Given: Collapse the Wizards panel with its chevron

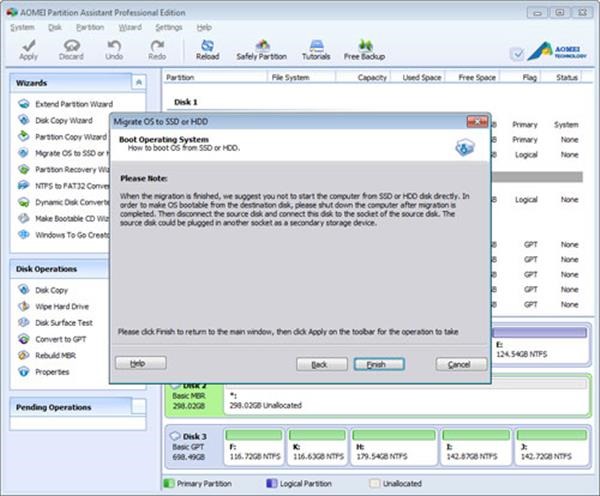Looking at the screenshot, I should click(x=139, y=82).
